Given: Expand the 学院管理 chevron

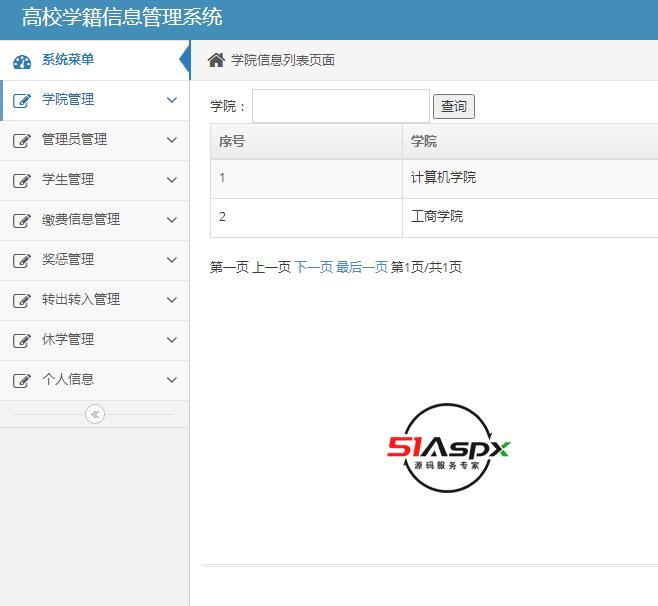Looking at the screenshot, I should click(x=172, y=100).
